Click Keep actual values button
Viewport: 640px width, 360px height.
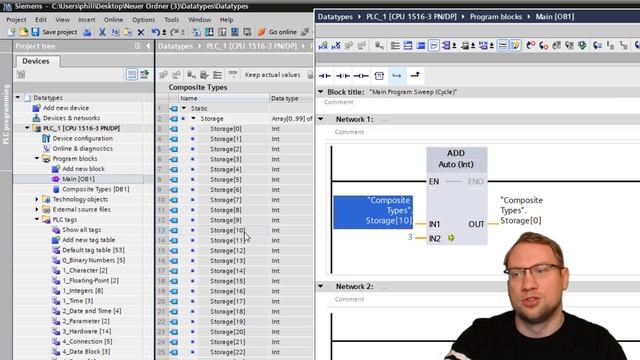point(273,75)
